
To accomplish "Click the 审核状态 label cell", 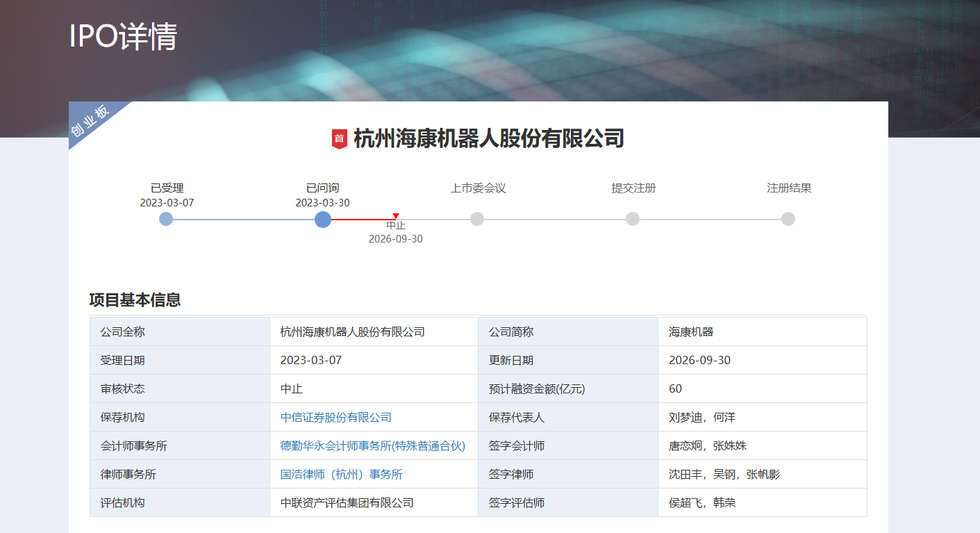I will pyautogui.click(x=180, y=389).
